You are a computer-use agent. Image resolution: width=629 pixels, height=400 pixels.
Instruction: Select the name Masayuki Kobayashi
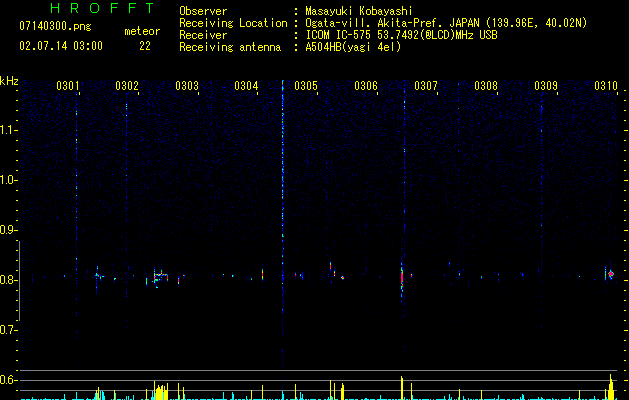click(x=359, y=11)
